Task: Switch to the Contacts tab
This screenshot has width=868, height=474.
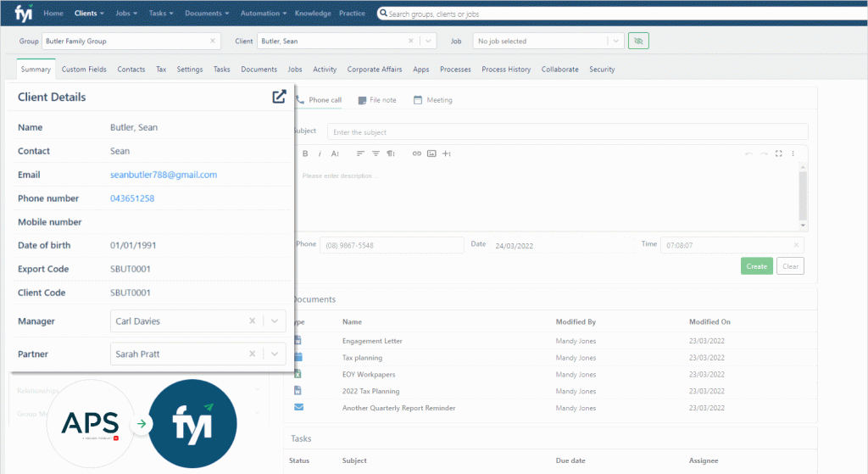Action: pos(131,70)
